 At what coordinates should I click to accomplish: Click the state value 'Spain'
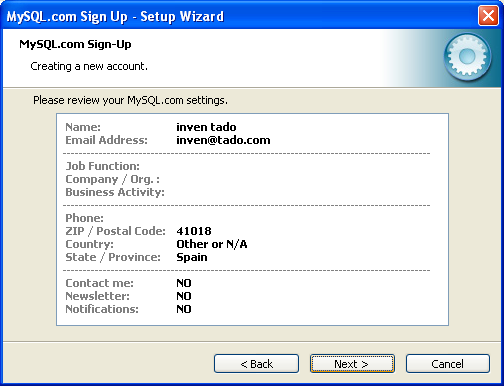[192, 257]
